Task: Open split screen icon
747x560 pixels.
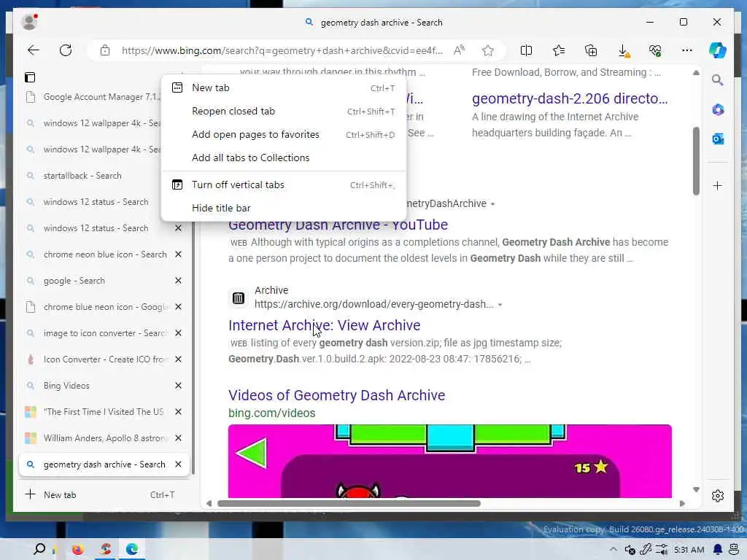Action: [x=526, y=50]
